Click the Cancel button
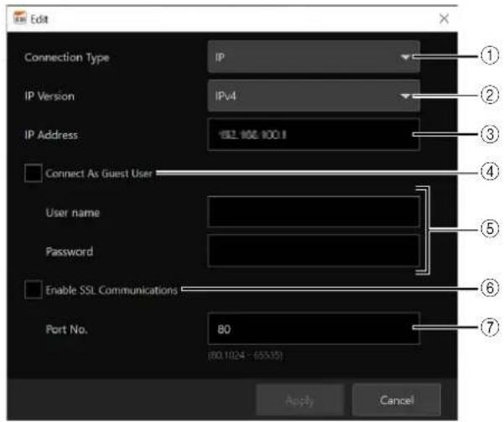 pos(397,400)
